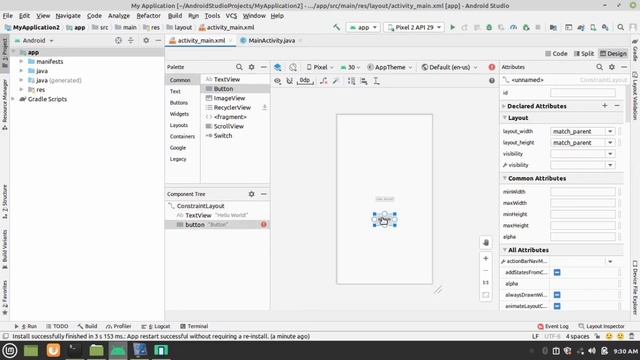The width and height of the screenshot is (640, 360).
Task: Switch to Code view mode
Action: [x=556, y=53]
